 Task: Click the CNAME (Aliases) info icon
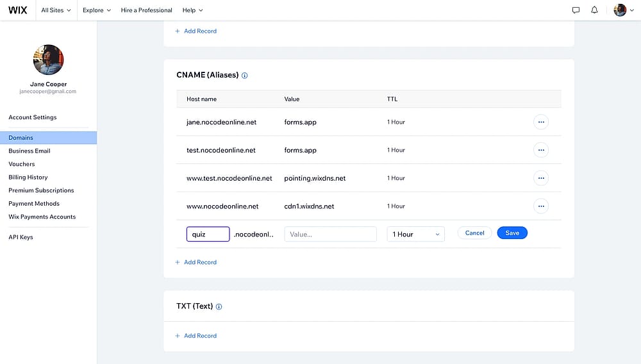pyautogui.click(x=244, y=76)
